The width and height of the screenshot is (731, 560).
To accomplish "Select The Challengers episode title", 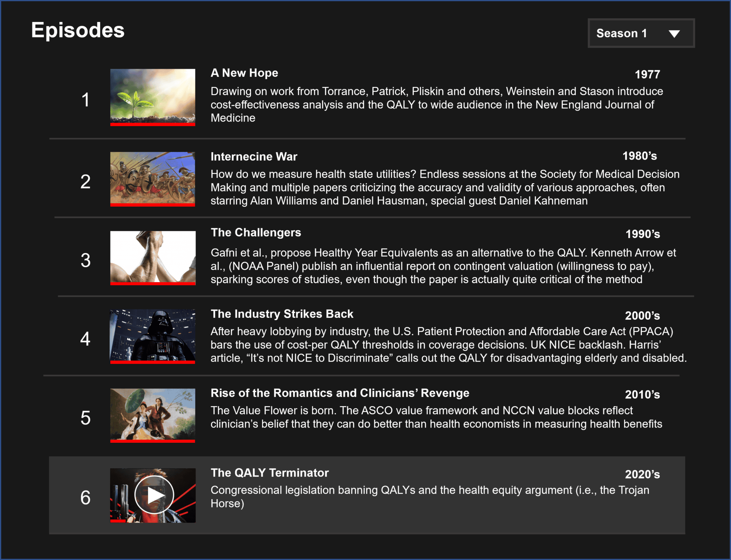I will [255, 232].
